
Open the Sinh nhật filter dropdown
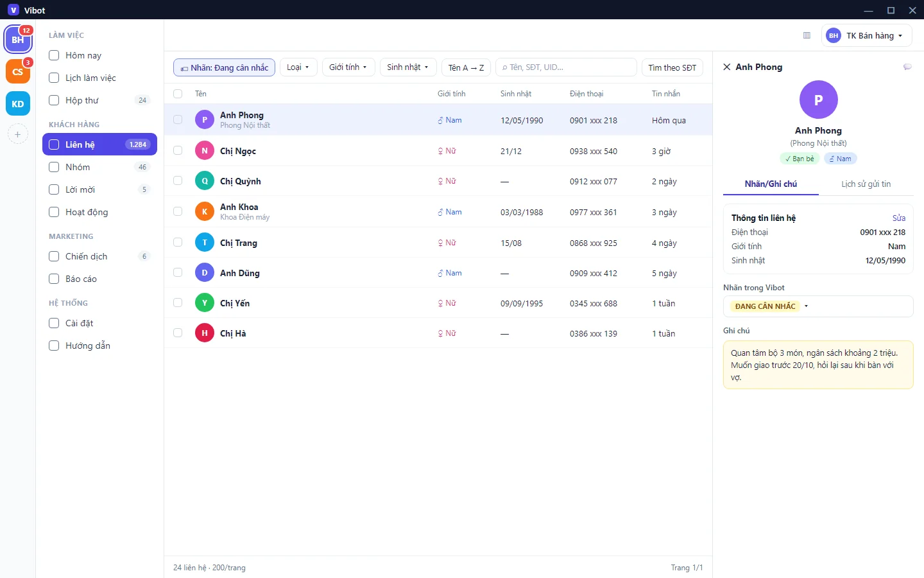(408, 67)
